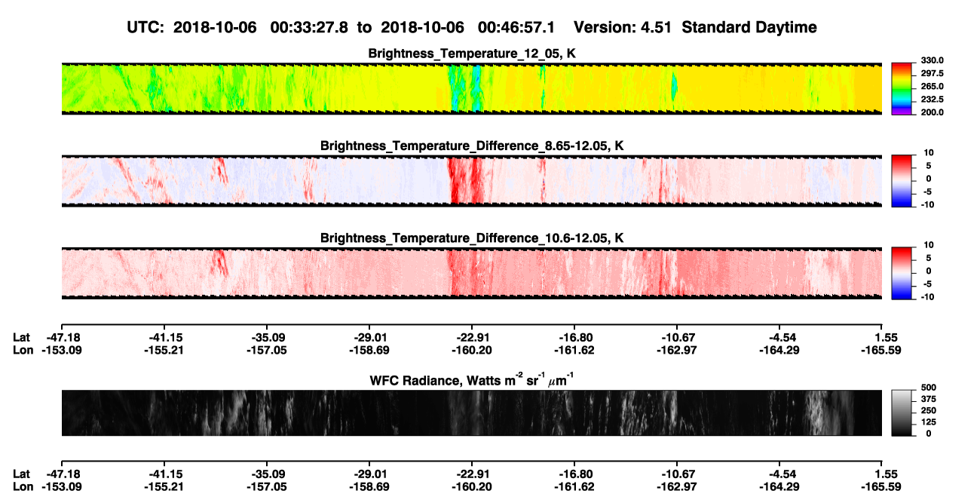Click the Brightness_Temperature_Difference_10.6-12.05 panel title

click(x=472, y=238)
